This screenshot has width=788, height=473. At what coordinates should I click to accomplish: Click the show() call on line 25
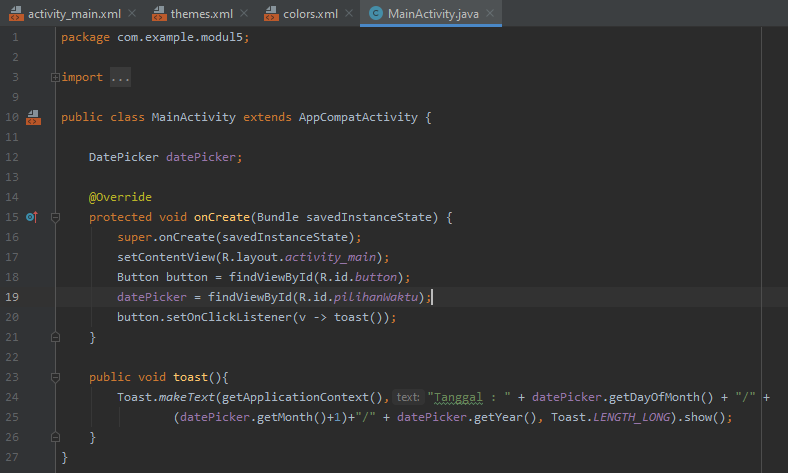tap(705, 417)
